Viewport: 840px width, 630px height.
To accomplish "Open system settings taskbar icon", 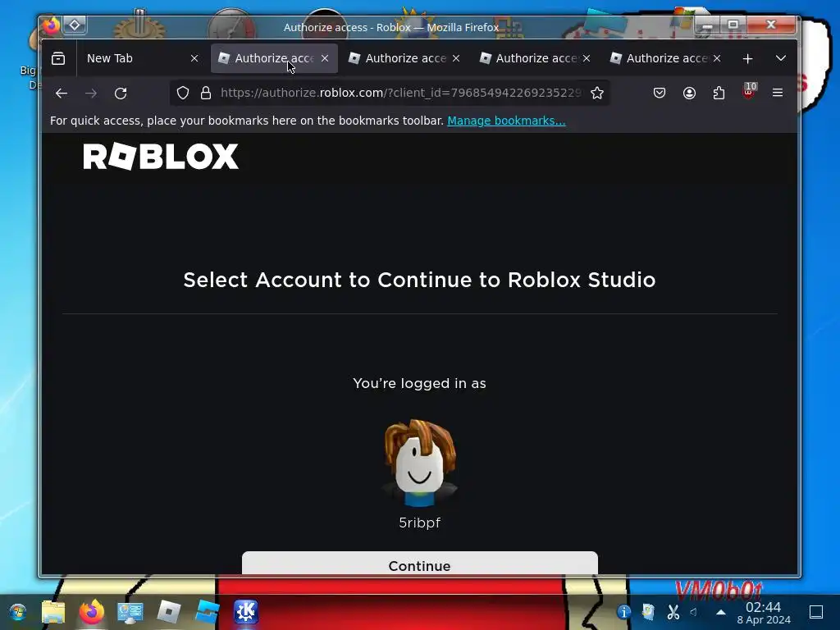I will [x=130, y=612].
